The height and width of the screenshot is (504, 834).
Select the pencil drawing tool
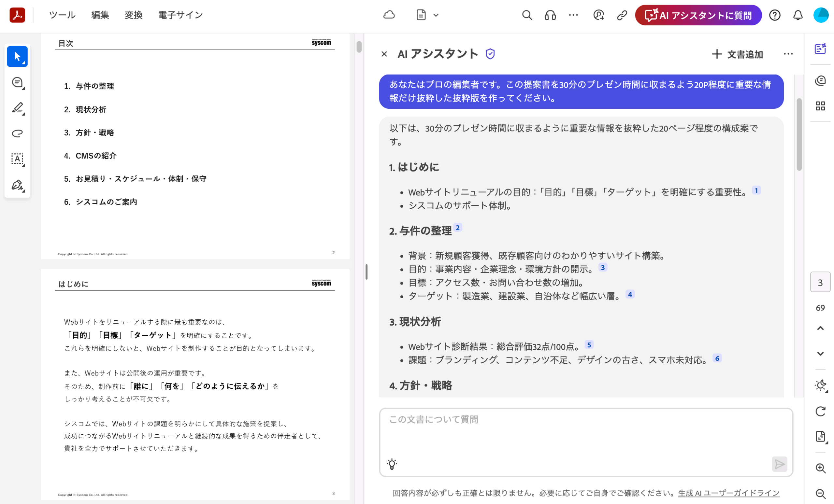coord(17,107)
